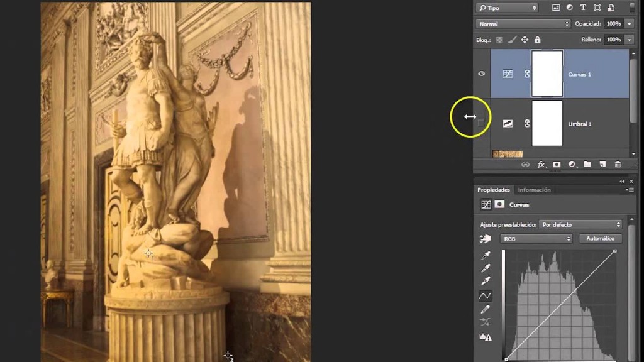
Task: Toggle lock transparent pixels
Action: pyautogui.click(x=500, y=39)
